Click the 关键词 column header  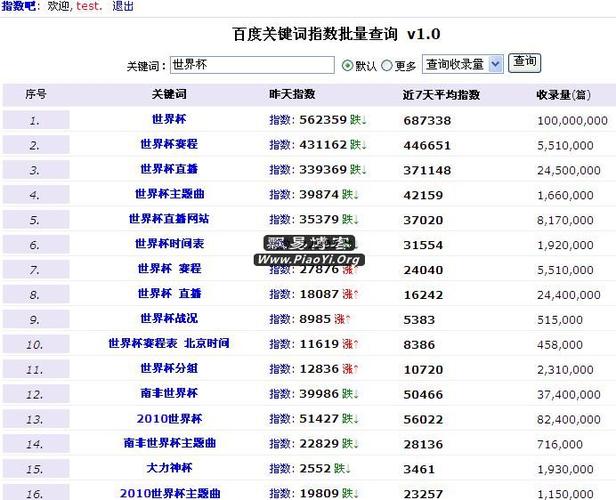pos(169,94)
